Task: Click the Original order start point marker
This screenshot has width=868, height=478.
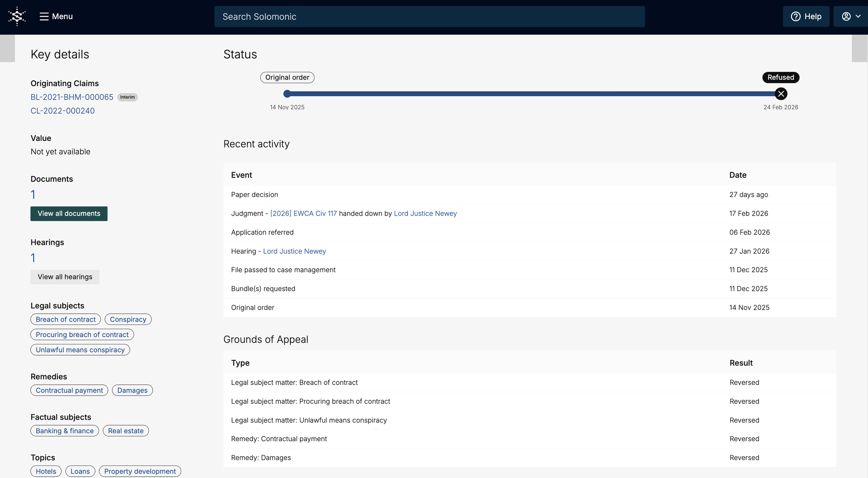Action: pos(287,94)
